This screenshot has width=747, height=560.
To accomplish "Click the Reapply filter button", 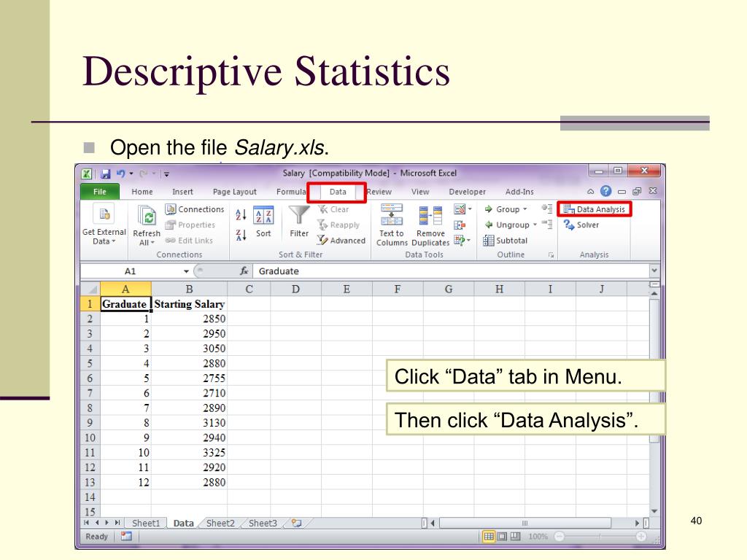I will coord(338,225).
